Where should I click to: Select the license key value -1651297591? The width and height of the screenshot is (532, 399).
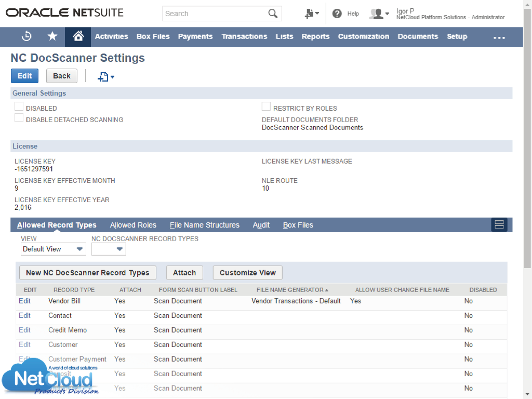(34, 169)
